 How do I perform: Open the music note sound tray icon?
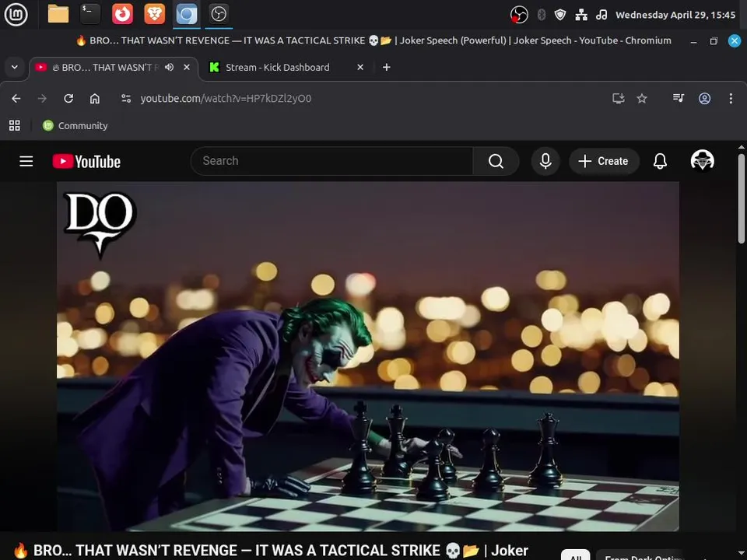point(601,15)
